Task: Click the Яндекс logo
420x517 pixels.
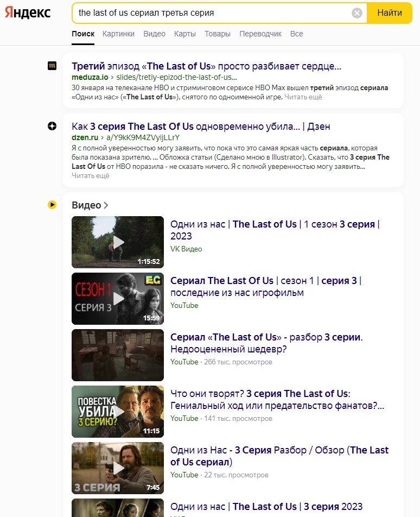Action: pos(28,12)
